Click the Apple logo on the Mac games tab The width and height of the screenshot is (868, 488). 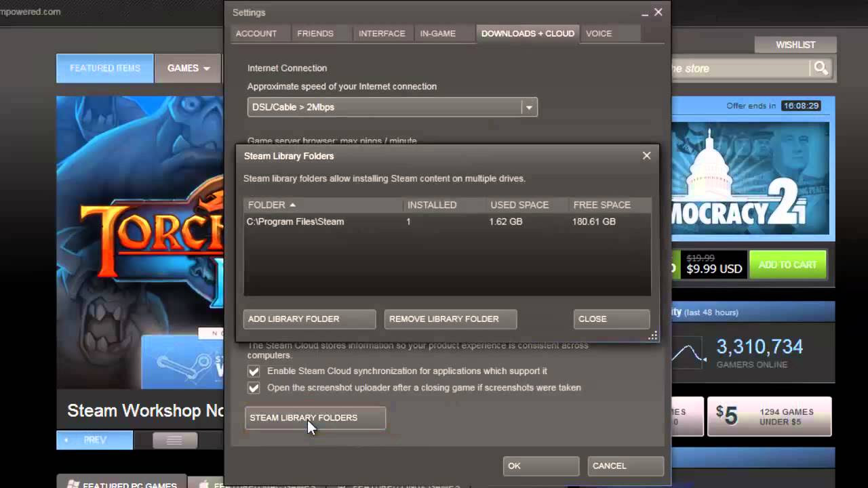coord(204,484)
